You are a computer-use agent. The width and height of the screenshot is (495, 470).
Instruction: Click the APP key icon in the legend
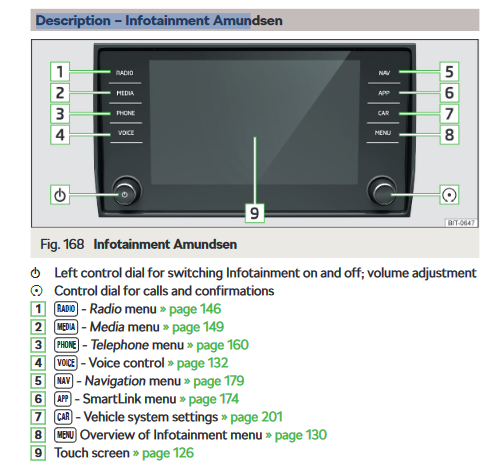63,399
